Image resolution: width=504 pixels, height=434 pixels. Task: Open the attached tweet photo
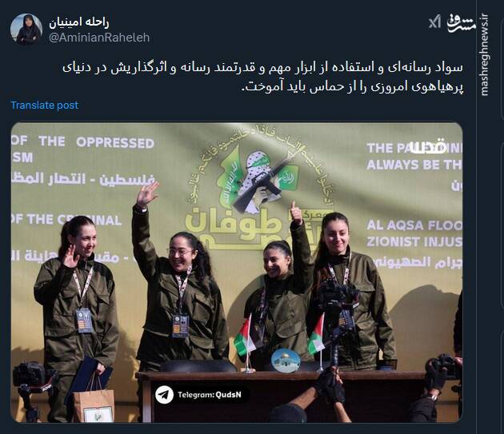click(237, 272)
